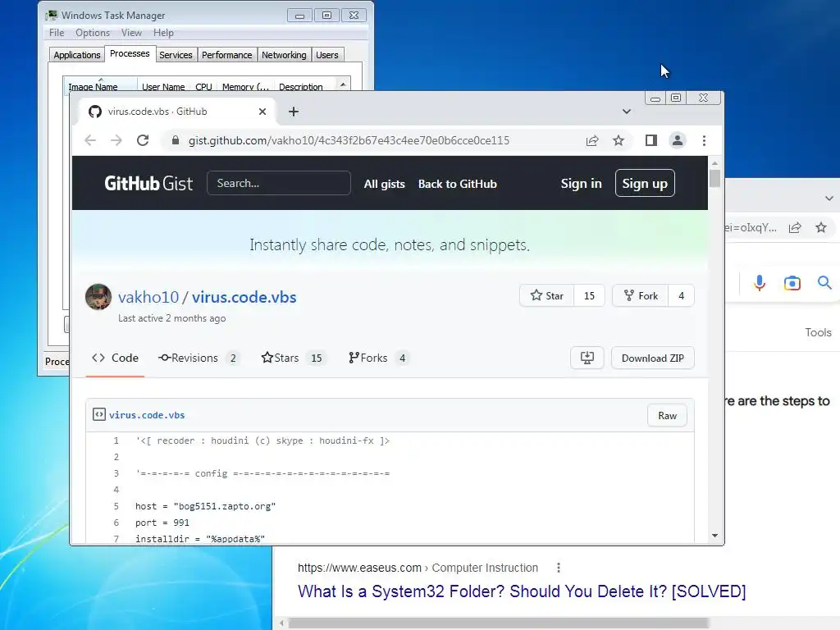Switch to Services tab in Task Manager
Image resolution: width=840 pixels, height=630 pixels.
point(176,55)
